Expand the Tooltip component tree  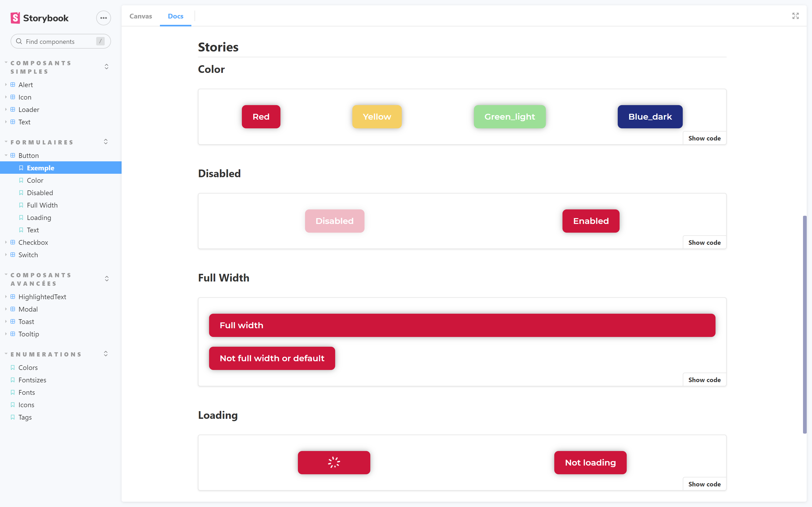tap(6, 334)
